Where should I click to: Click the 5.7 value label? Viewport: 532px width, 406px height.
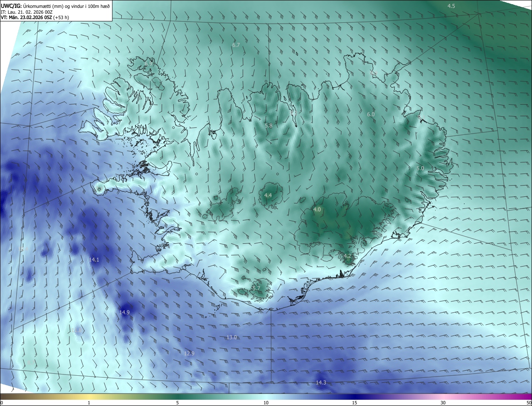tap(256, 288)
